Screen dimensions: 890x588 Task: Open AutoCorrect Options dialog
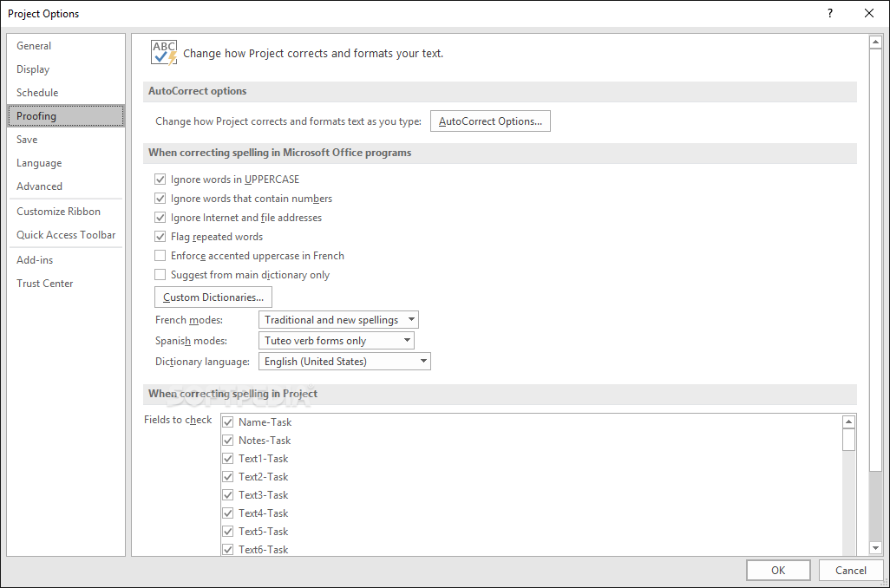[490, 121]
